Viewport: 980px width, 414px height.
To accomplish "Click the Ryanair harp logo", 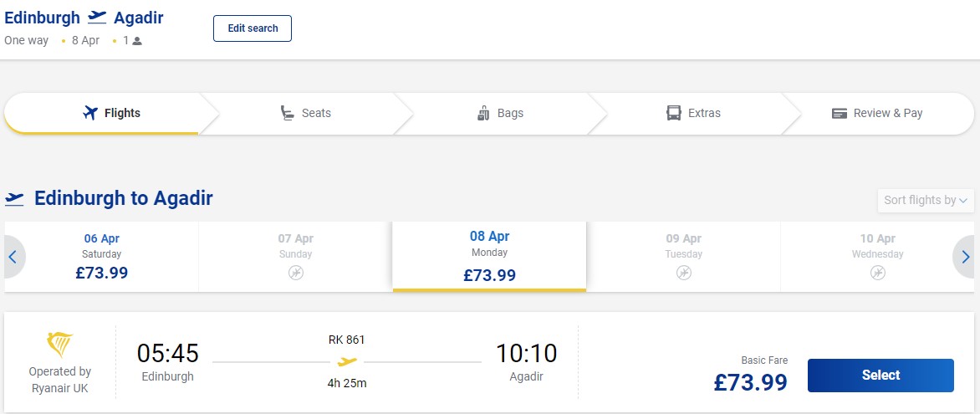I will click(60, 345).
